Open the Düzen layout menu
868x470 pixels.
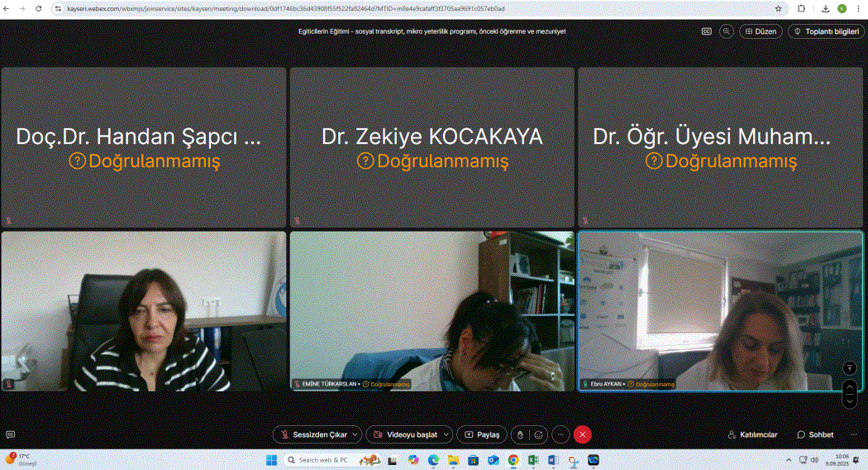pos(761,31)
